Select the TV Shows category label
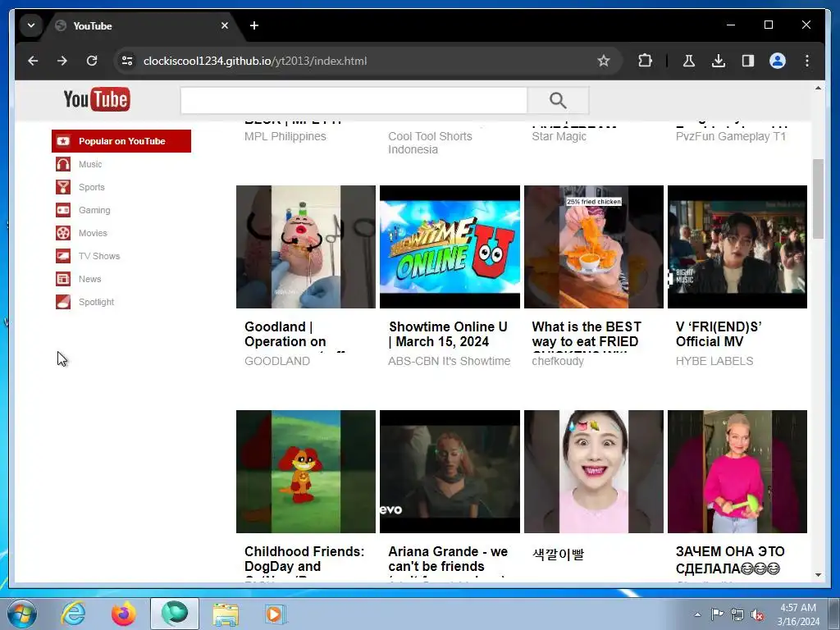The image size is (840, 630). point(99,256)
